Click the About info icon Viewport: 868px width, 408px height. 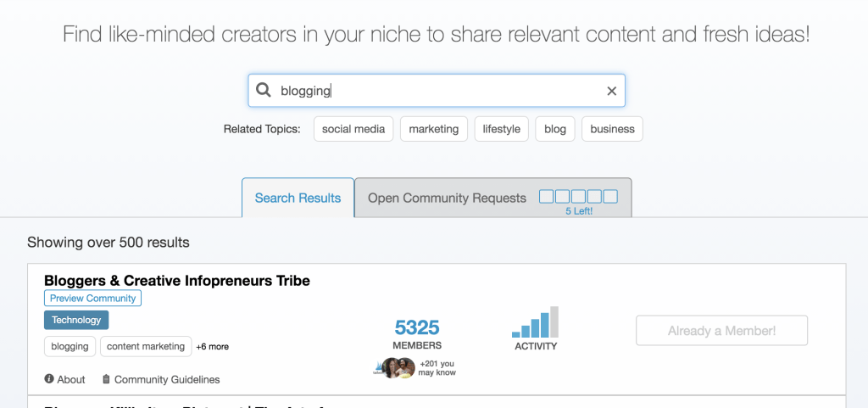49,379
